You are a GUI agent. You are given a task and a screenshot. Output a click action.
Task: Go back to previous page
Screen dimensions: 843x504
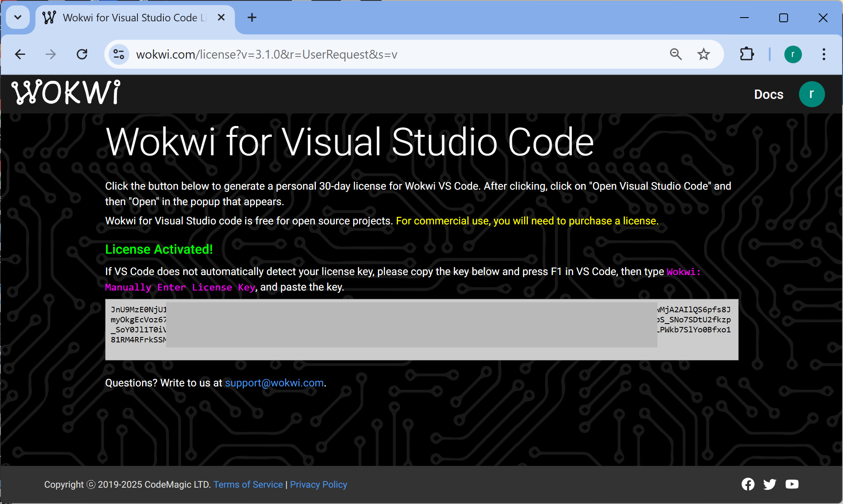(x=20, y=54)
